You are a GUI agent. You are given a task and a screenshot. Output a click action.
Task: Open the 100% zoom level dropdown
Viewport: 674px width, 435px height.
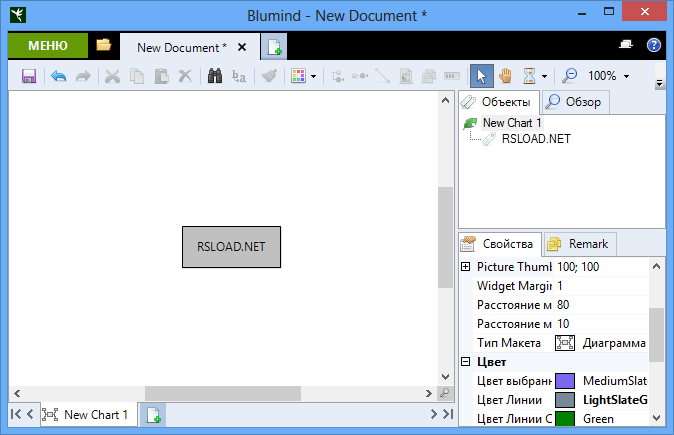point(627,77)
